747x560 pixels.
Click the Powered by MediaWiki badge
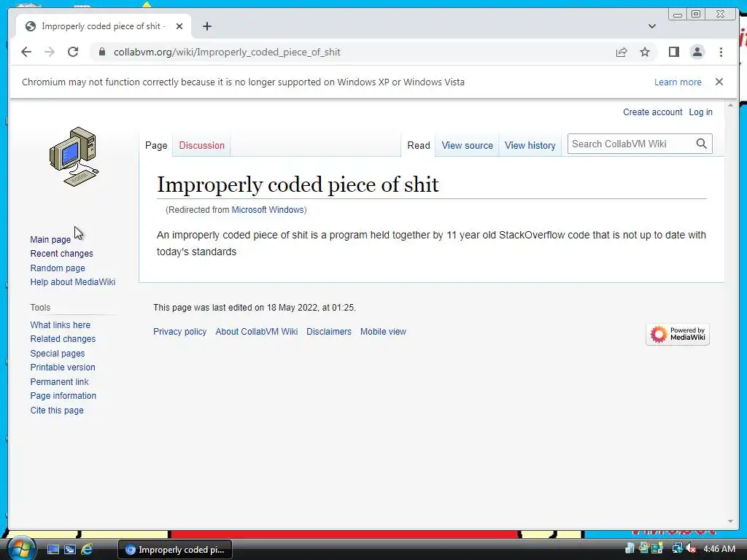678,334
